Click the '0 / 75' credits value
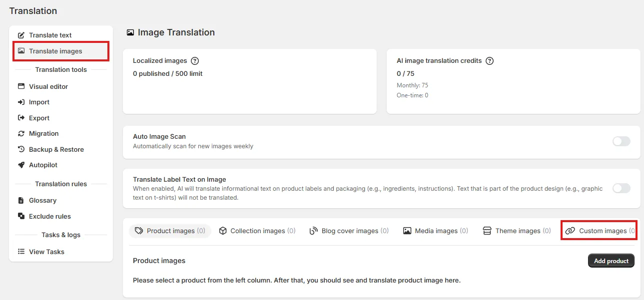644x300 pixels. coord(405,73)
